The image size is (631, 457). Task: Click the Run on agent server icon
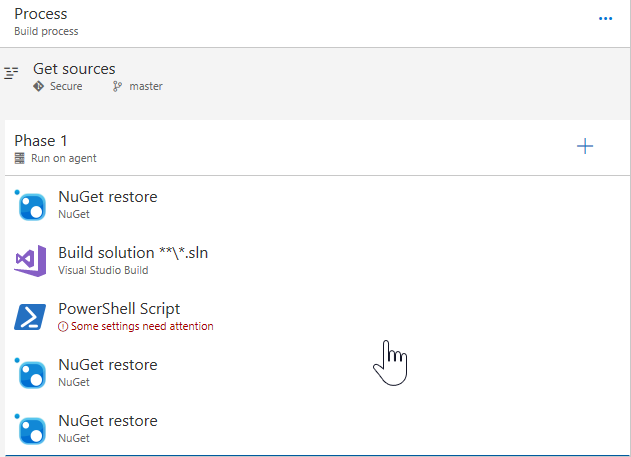coord(20,158)
